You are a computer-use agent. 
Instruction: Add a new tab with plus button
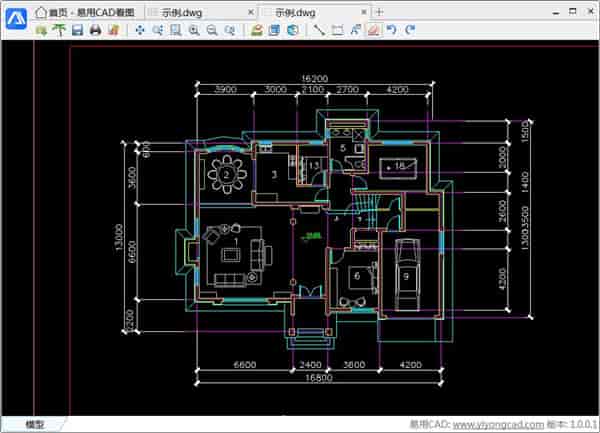(379, 11)
